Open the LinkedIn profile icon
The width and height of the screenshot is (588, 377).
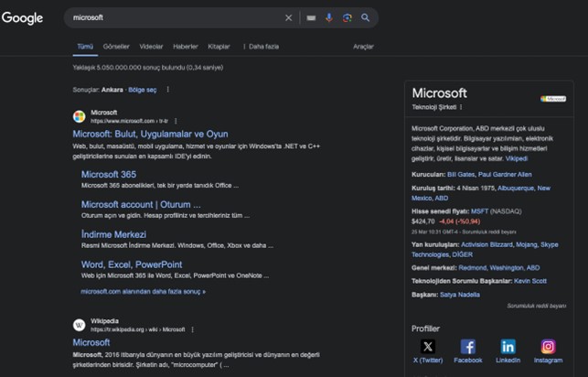tap(508, 347)
